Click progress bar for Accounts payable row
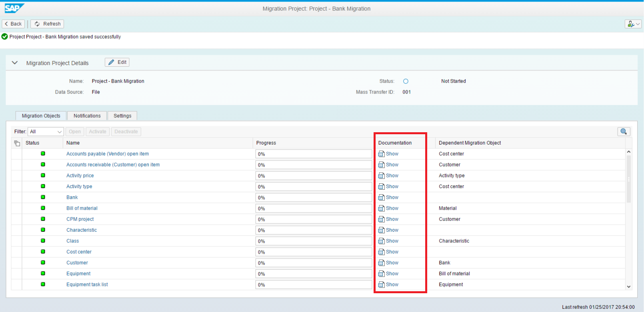Image resolution: width=644 pixels, height=312 pixels. (314, 154)
